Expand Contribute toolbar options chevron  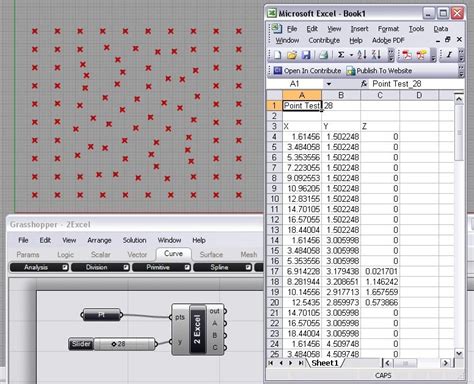[462, 71]
